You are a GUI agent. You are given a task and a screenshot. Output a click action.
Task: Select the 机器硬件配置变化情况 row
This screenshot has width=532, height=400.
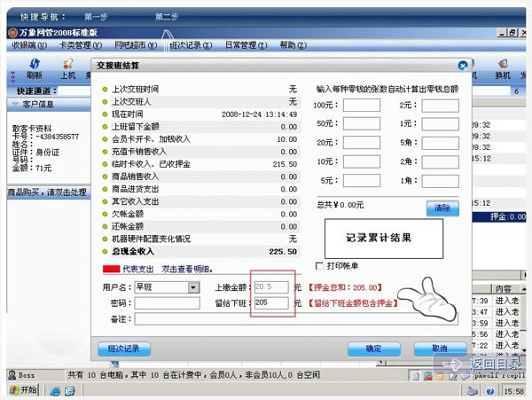point(199,239)
